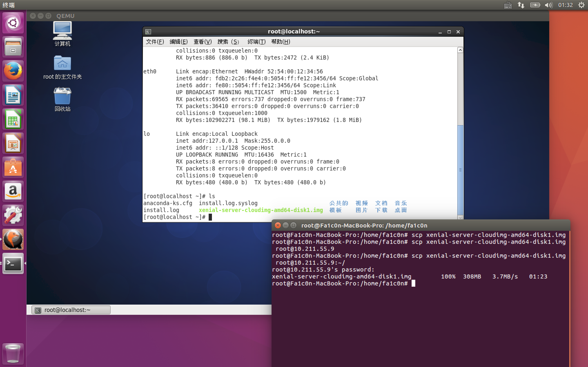Open the network indicator menu
588x367 pixels.
pos(521,5)
